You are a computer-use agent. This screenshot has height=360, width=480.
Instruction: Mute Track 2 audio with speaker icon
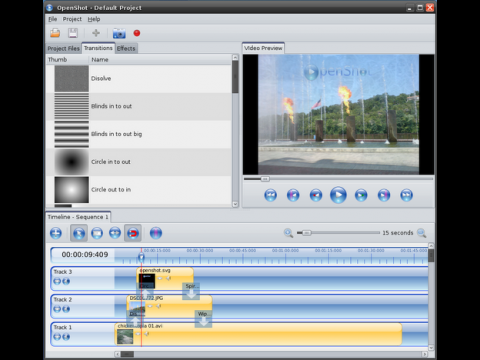tap(66, 309)
